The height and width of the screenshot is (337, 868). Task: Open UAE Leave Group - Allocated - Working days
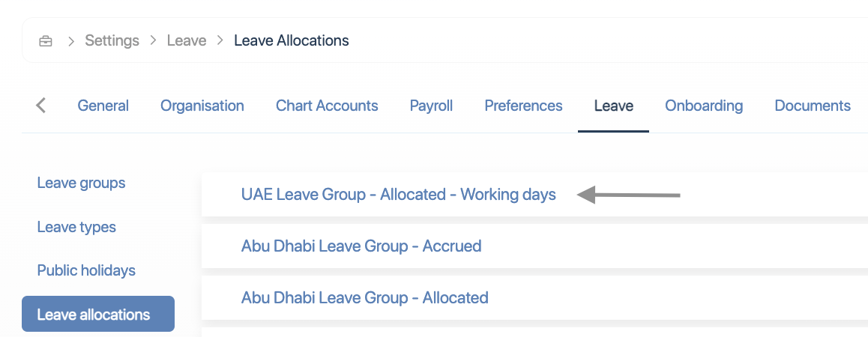click(398, 195)
